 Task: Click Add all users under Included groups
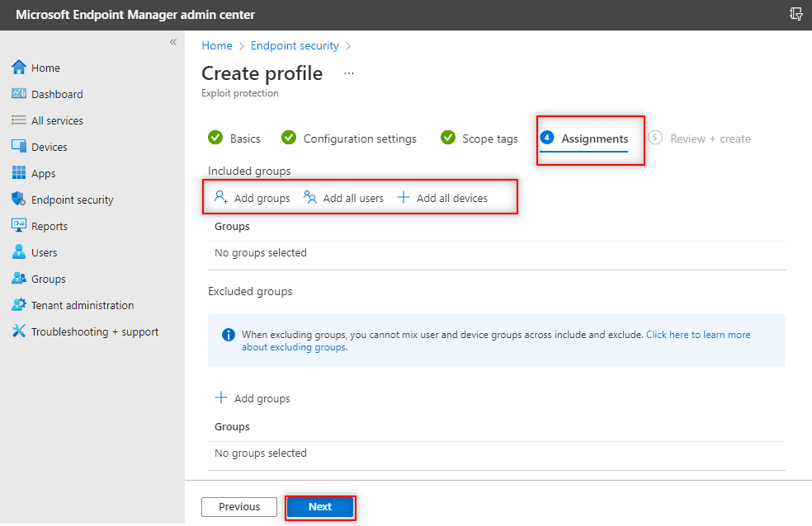click(344, 198)
